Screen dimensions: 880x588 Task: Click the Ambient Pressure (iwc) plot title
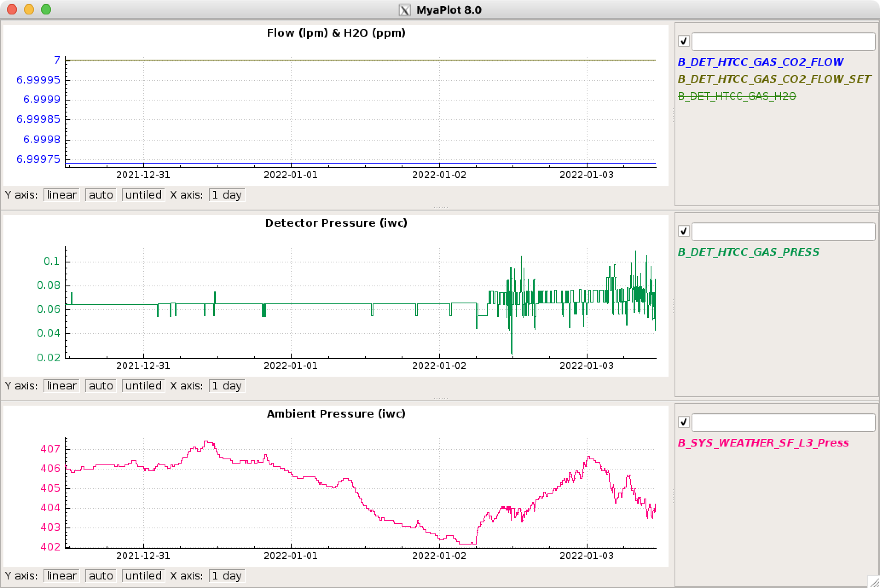(x=336, y=414)
